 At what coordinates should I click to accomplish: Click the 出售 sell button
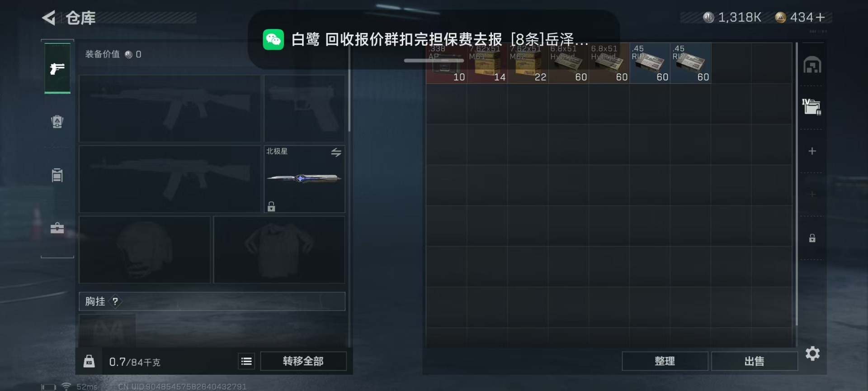coord(754,361)
